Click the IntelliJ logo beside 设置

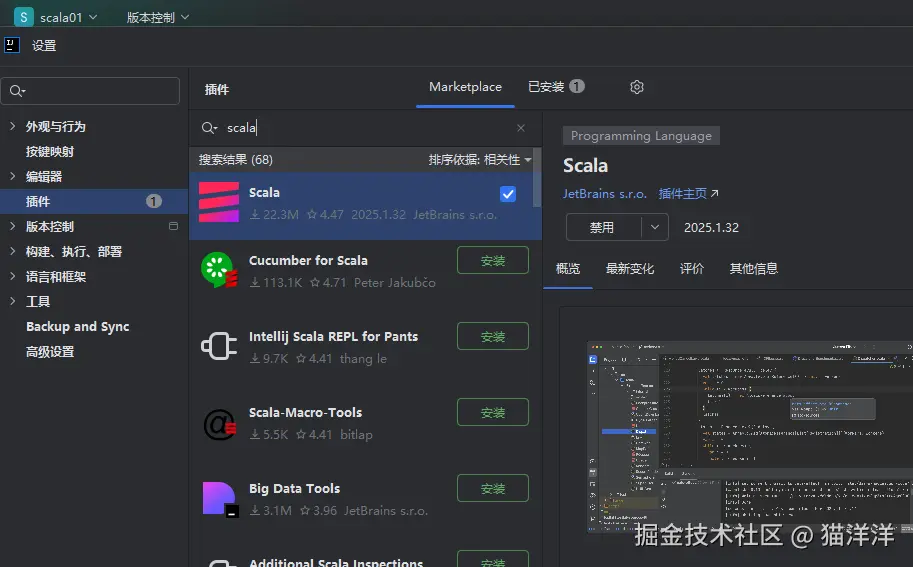[12, 45]
